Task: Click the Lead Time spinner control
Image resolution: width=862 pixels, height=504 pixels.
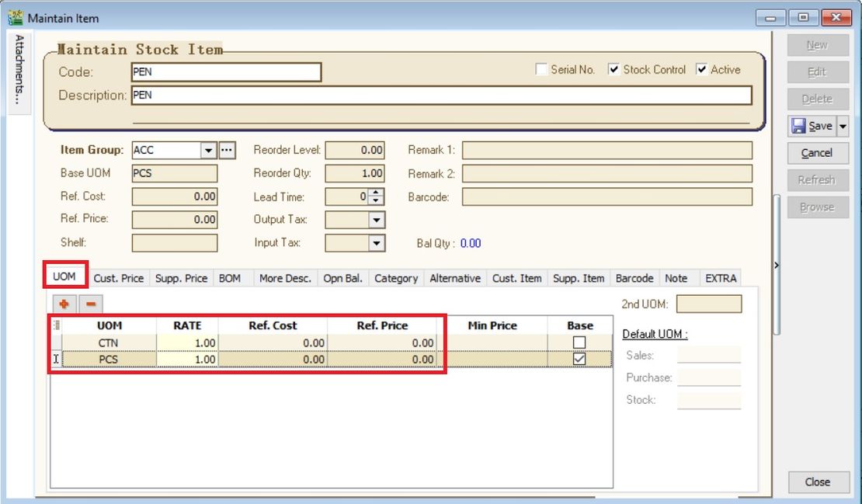Action: click(377, 196)
